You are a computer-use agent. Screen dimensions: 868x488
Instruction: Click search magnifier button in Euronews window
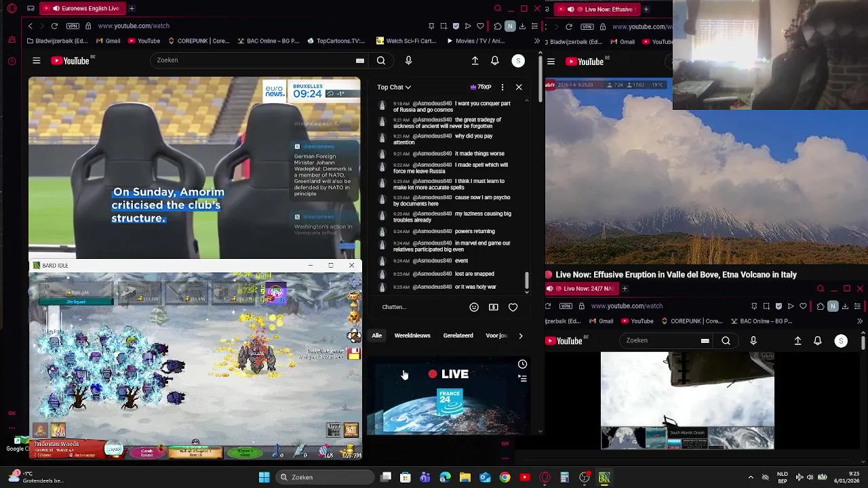tap(381, 61)
